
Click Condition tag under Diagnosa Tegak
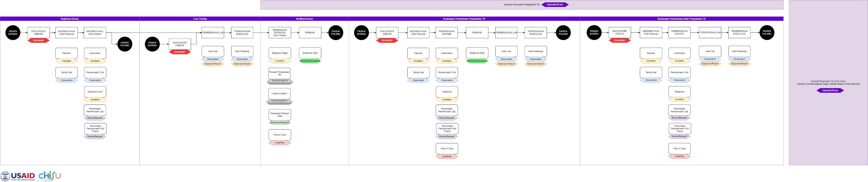tap(280, 61)
